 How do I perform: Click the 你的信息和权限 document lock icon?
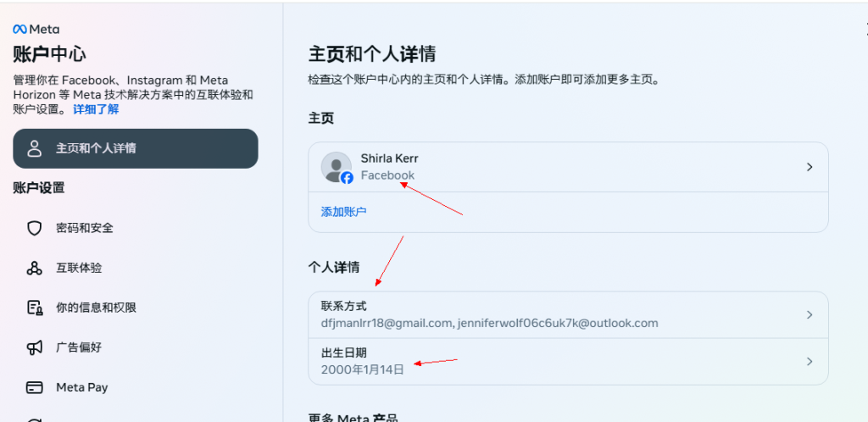tap(35, 308)
